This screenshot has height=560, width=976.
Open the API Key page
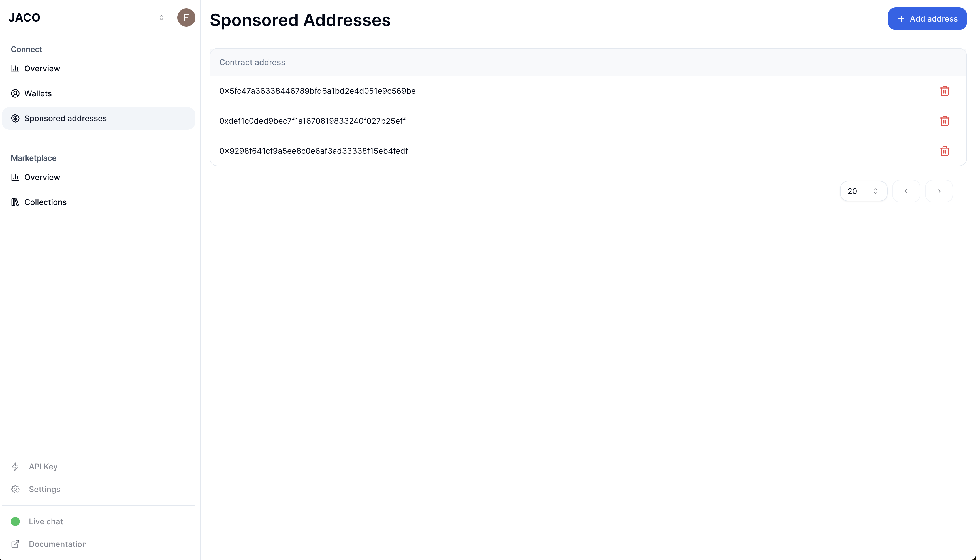click(43, 467)
